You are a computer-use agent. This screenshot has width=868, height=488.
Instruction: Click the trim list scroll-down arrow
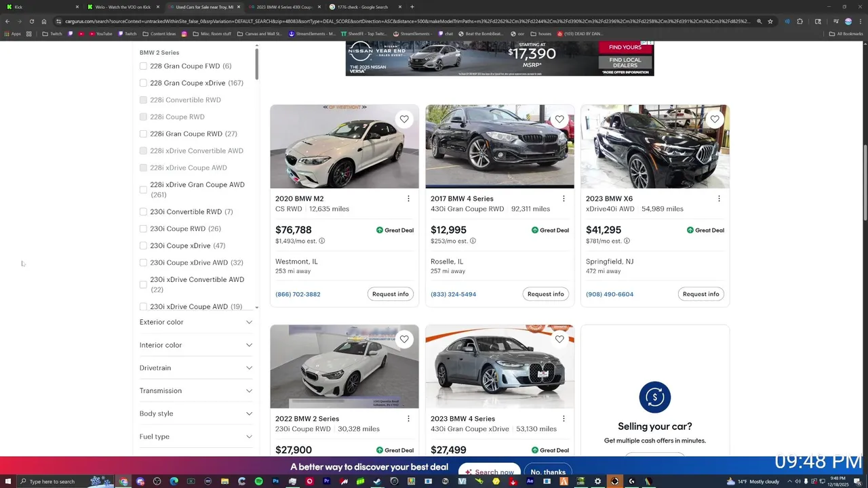[x=256, y=308]
